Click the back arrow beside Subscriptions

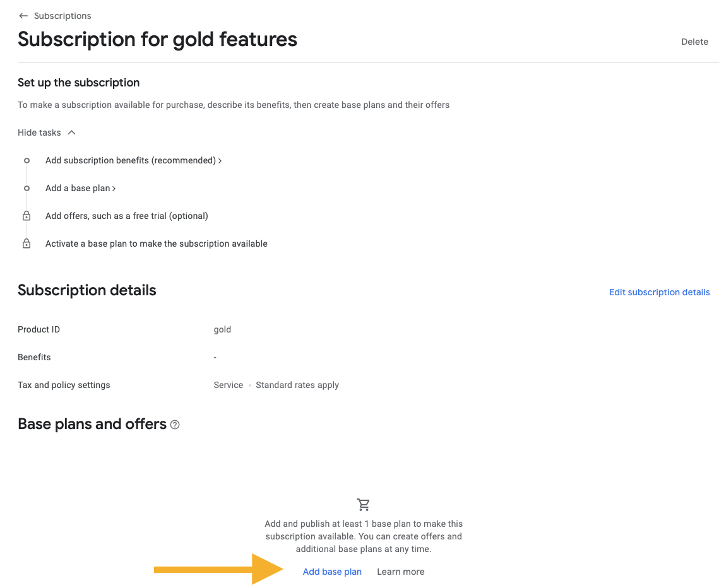click(23, 16)
